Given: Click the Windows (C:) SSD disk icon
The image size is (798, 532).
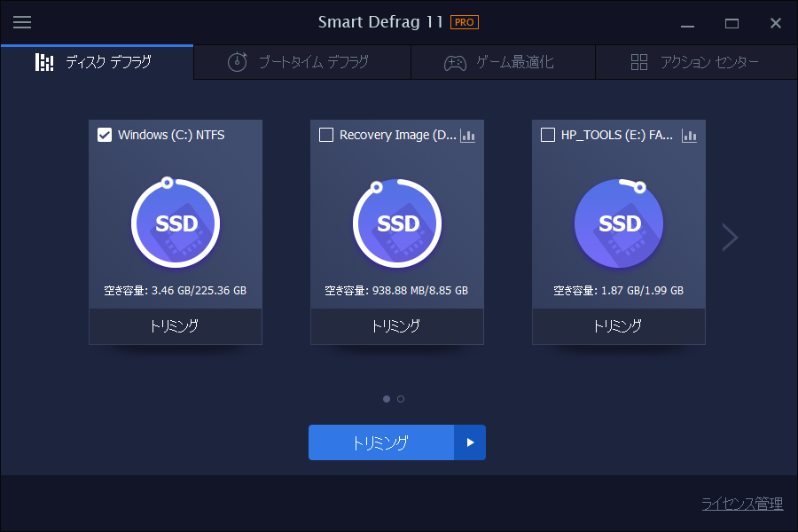Looking at the screenshot, I should click(x=176, y=223).
